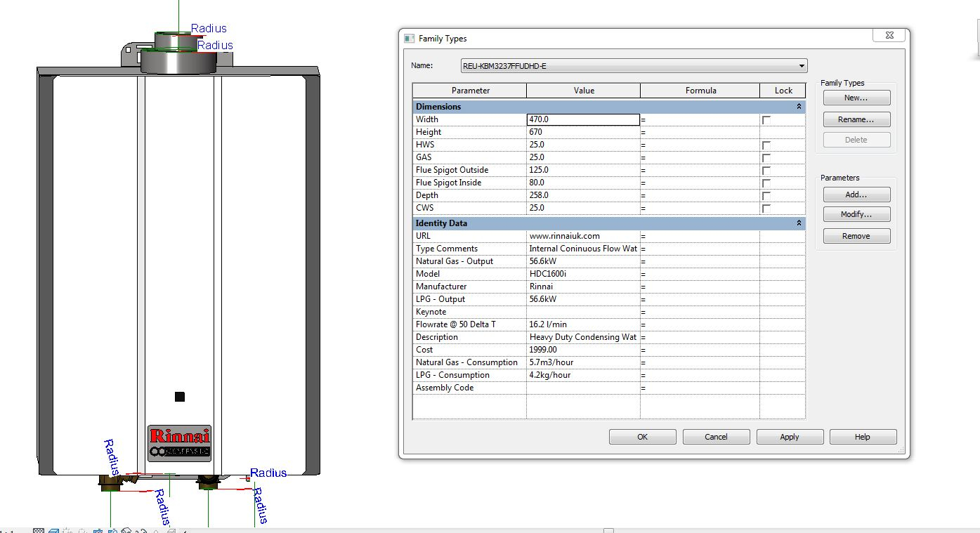Tick the Lock checkbox for HWS
The width and height of the screenshot is (980, 533).
[766, 145]
